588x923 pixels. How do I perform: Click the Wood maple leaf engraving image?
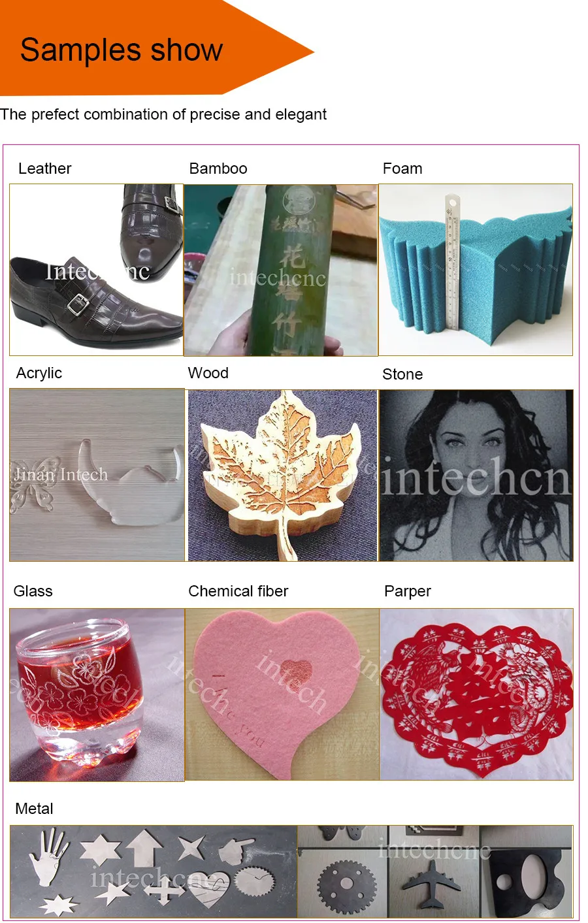click(x=282, y=476)
